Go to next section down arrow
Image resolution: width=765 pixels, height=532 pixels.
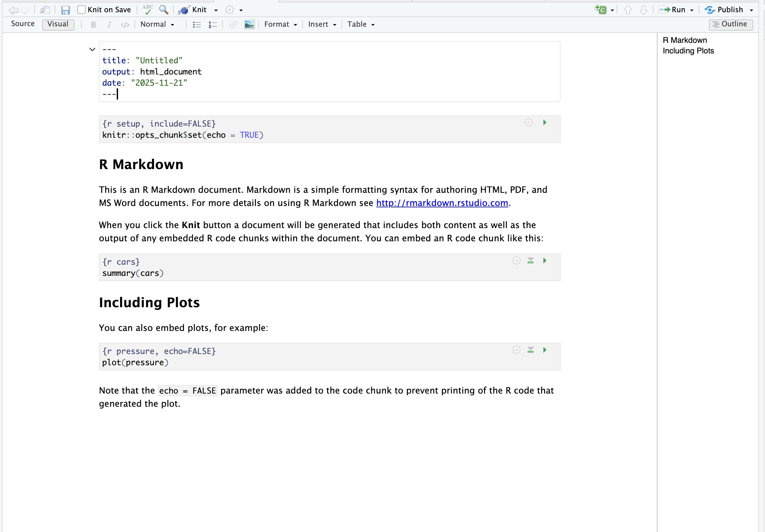[644, 10]
